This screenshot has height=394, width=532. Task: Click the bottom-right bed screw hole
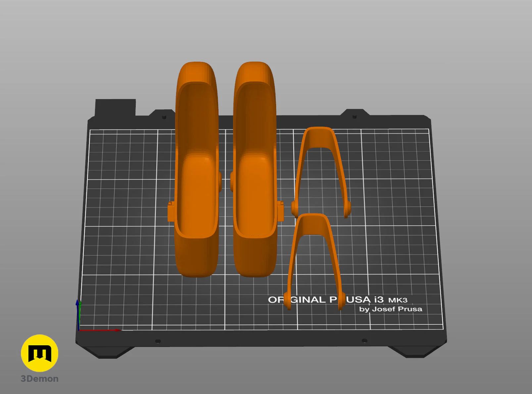[364, 340]
